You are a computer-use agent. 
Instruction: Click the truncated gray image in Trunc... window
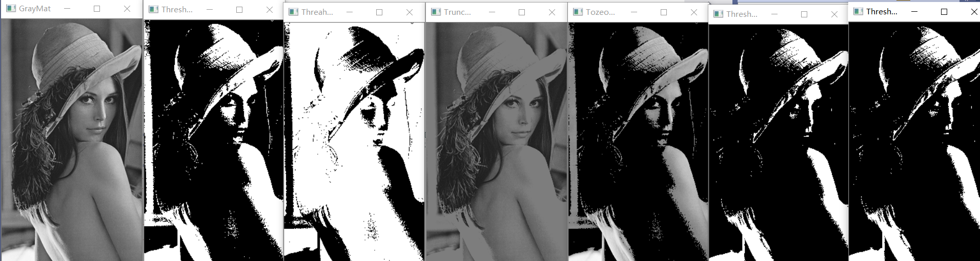click(496, 142)
